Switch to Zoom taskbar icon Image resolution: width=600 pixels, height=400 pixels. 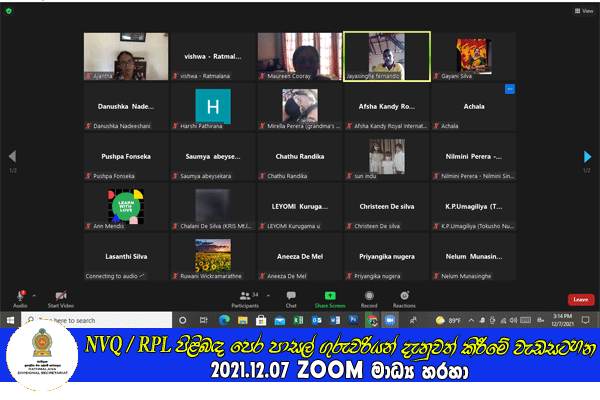pos(390,320)
